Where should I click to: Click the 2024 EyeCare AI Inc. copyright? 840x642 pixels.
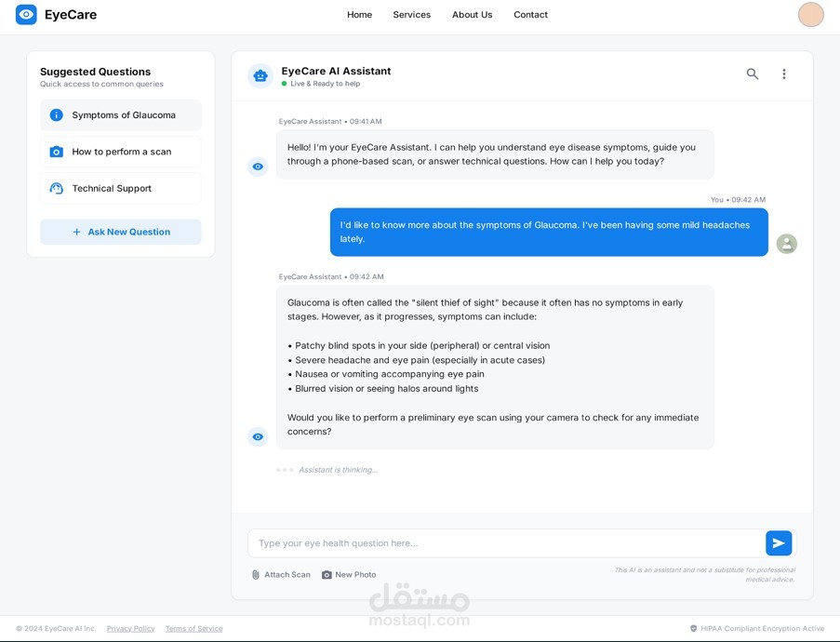coord(56,628)
